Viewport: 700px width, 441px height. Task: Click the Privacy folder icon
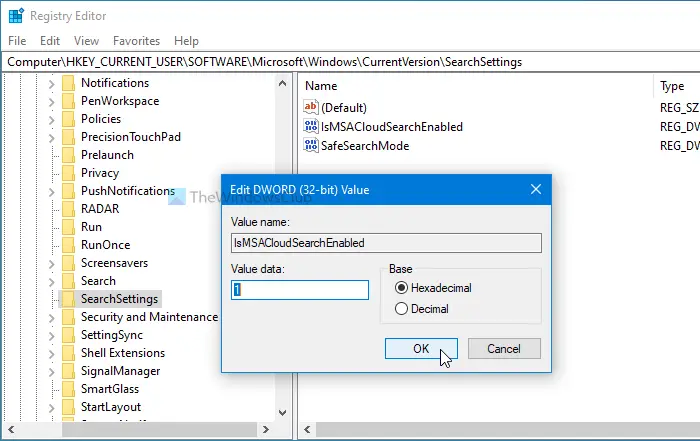[x=68, y=173]
